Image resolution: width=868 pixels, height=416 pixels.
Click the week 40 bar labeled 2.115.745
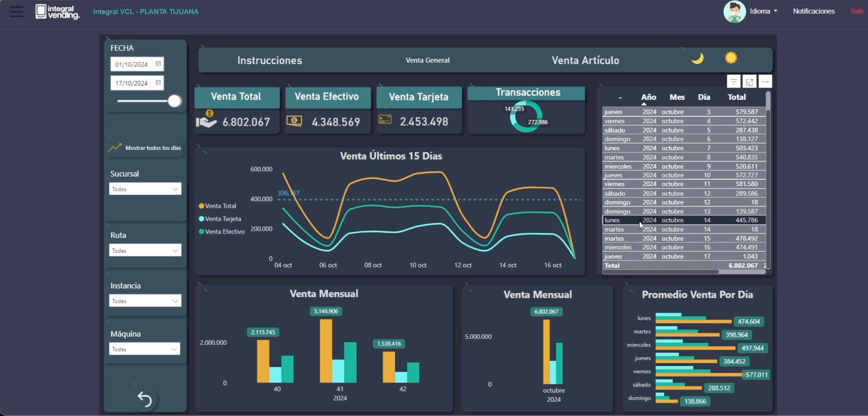click(x=263, y=361)
